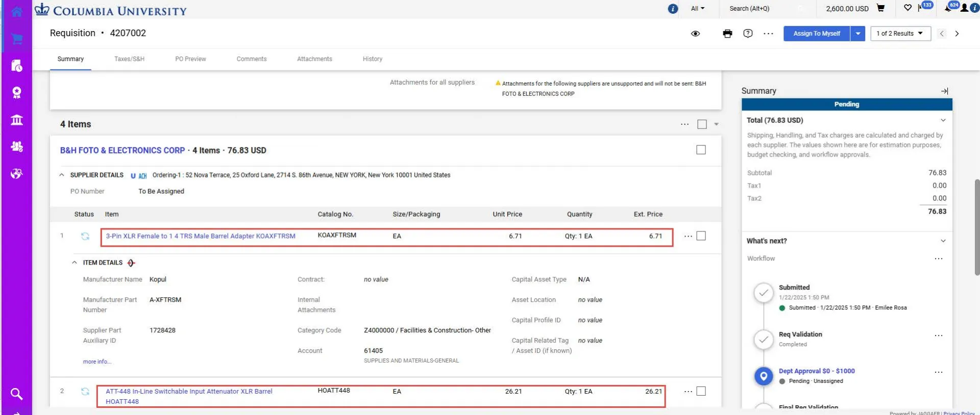Click the more info... link
This screenshot has width=980, height=415.
[x=97, y=361]
